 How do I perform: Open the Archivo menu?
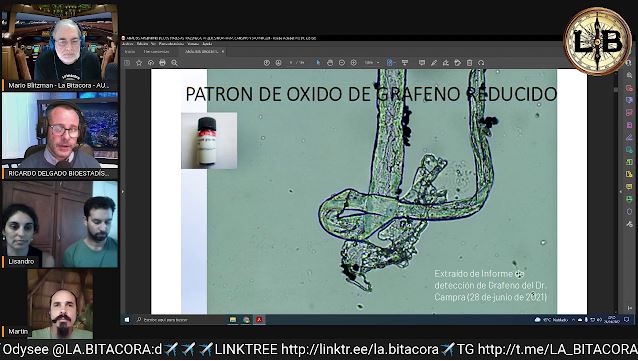coord(127,44)
